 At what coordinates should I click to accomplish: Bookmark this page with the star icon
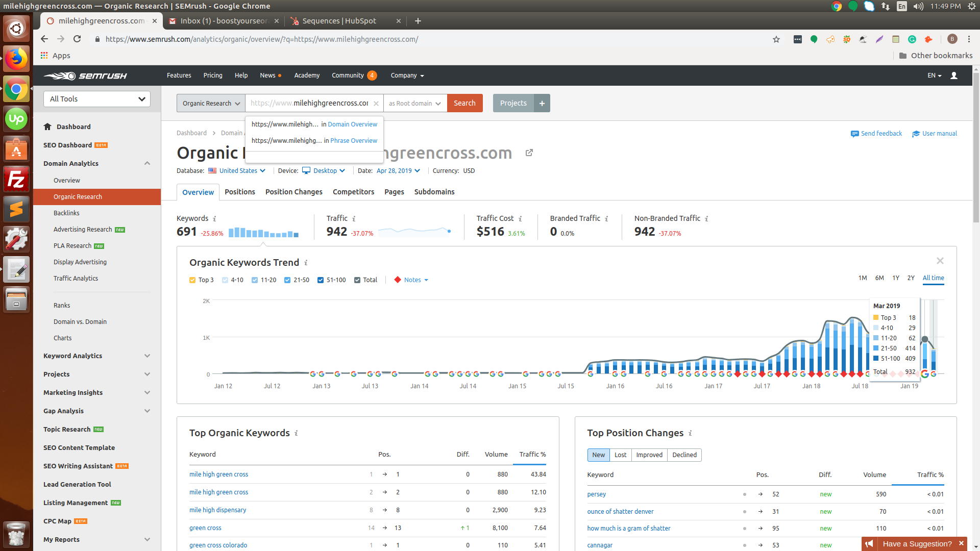(x=776, y=39)
